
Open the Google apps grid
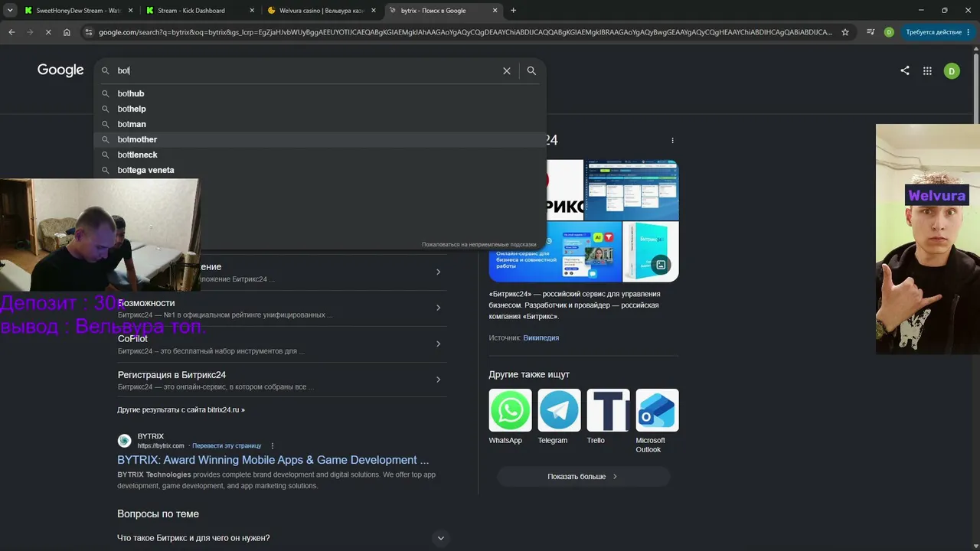(927, 70)
